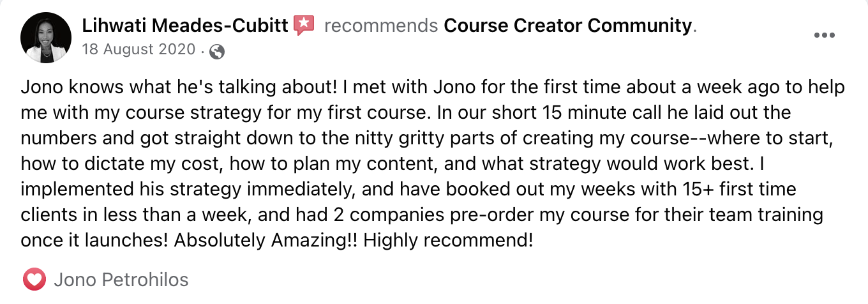Visit the Course Creator Community page
This screenshot has width=868, height=304.
[x=568, y=26]
